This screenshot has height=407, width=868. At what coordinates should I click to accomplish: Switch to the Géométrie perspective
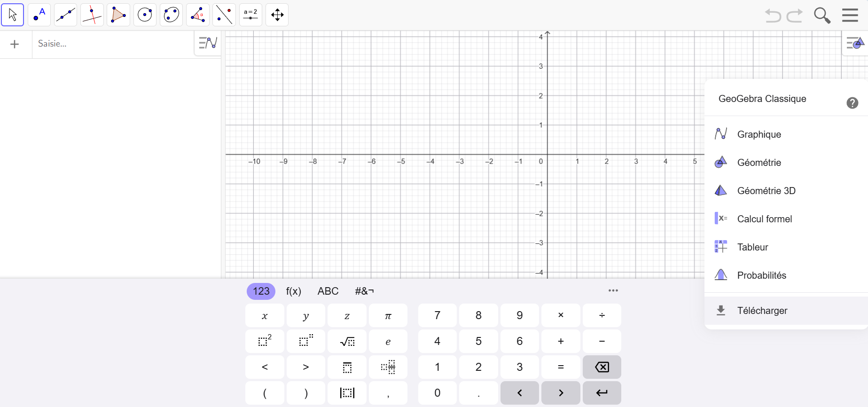pyautogui.click(x=786, y=163)
